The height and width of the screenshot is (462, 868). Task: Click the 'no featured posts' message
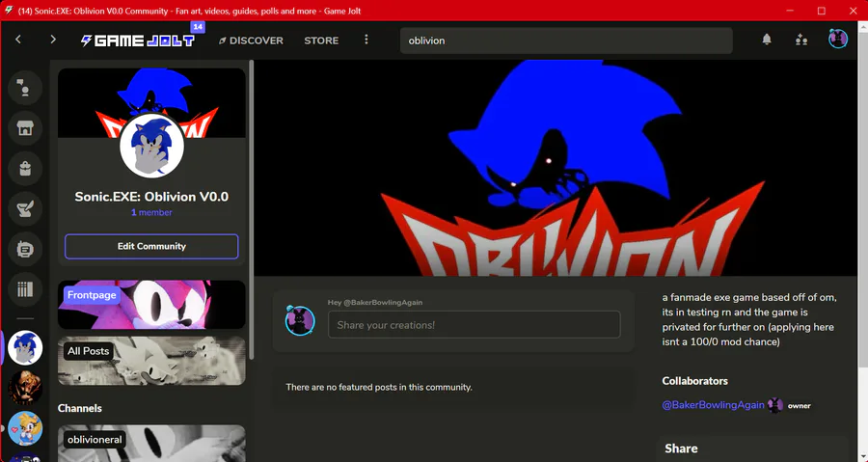pos(379,388)
